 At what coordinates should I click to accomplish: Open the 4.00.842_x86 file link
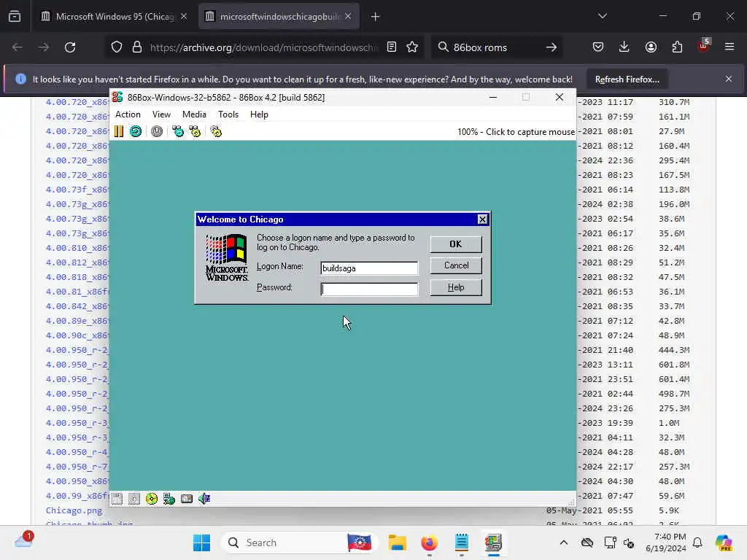coord(77,306)
